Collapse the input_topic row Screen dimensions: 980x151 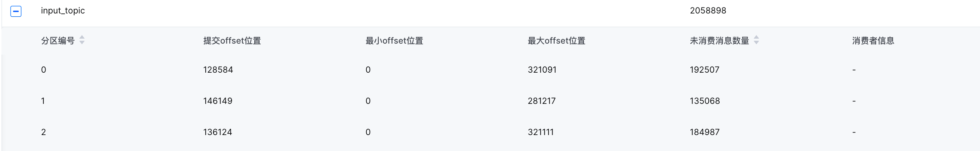click(x=16, y=11)
